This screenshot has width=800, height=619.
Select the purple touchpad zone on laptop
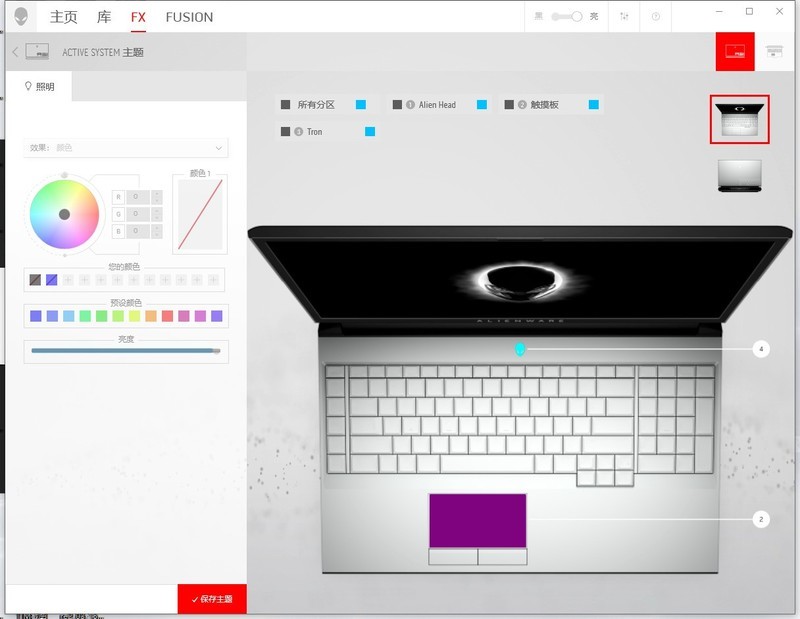[478, 521]
